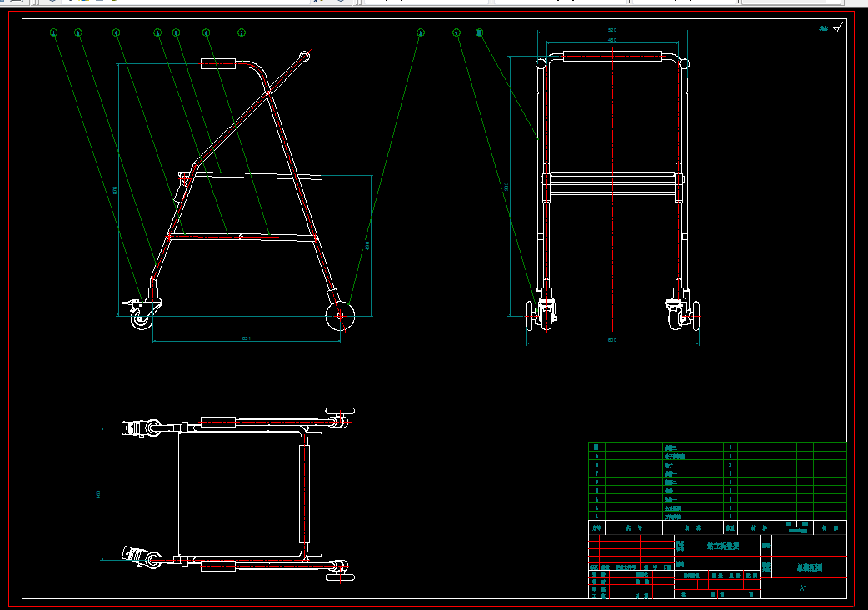Select part balloon number 1 above side view

[x=53, y=32]
